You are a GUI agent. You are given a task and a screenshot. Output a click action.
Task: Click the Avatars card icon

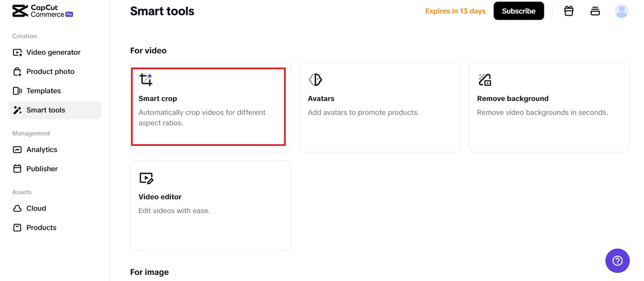pyautogui.click(x=315, y=79)
